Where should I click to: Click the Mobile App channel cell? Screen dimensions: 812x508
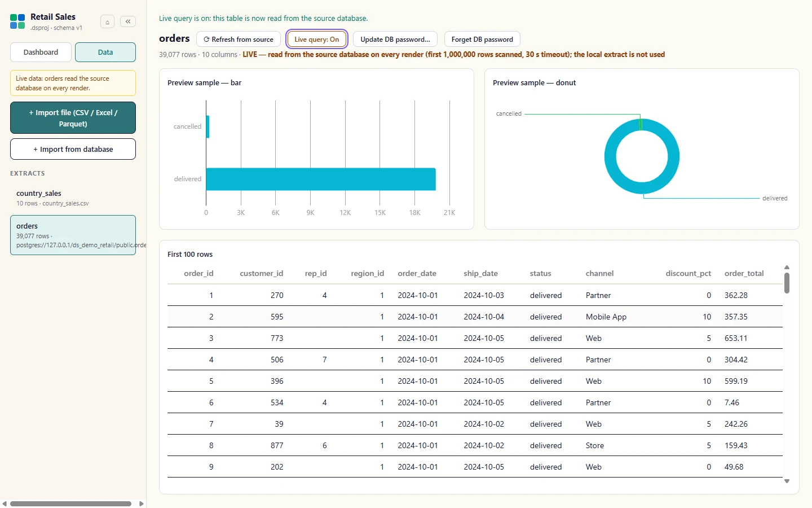click(x=606, y=317)
